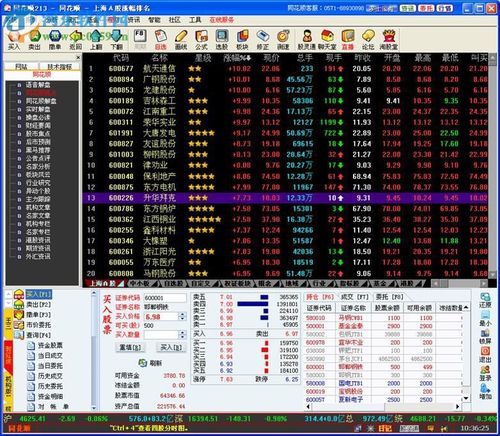Click the 行情 button in title bar
This screenshot has height=436, width=500.
(x=445, y=8)
